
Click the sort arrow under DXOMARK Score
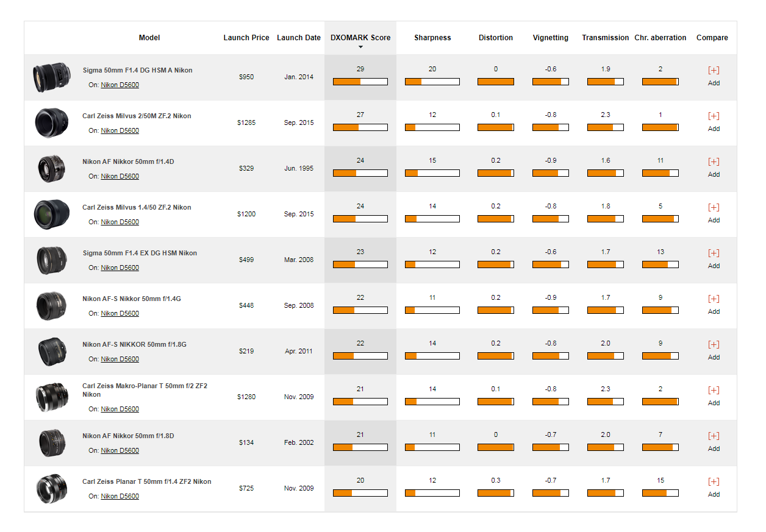pyautogui.click(x=360, y=47)
